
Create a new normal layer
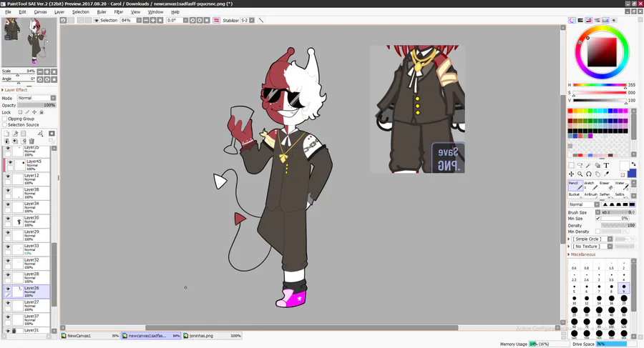(6, 134)
